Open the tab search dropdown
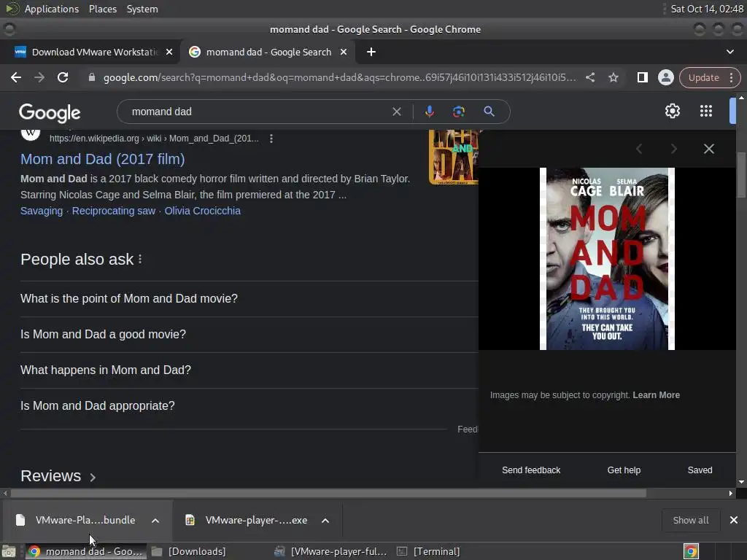 pos(729,52)
